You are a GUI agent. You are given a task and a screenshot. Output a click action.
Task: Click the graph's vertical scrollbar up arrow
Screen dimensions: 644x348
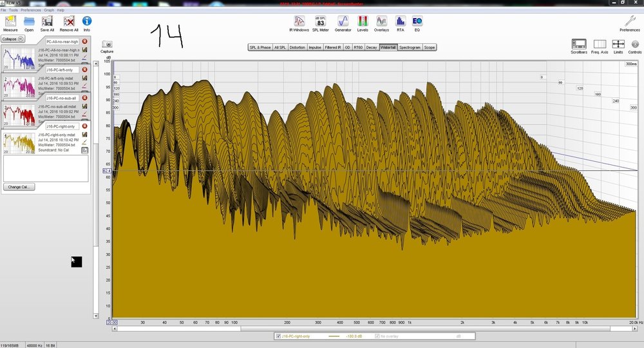(96, 64)
